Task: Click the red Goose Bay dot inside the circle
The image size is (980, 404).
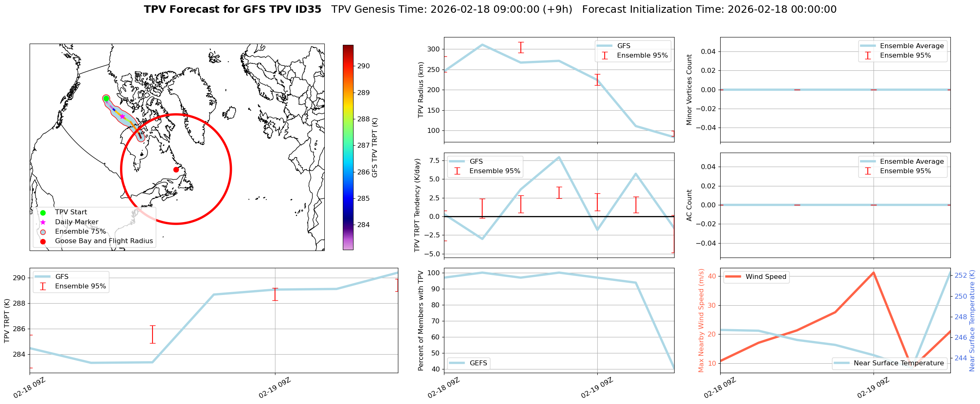Action: click(x=176, y=169)
